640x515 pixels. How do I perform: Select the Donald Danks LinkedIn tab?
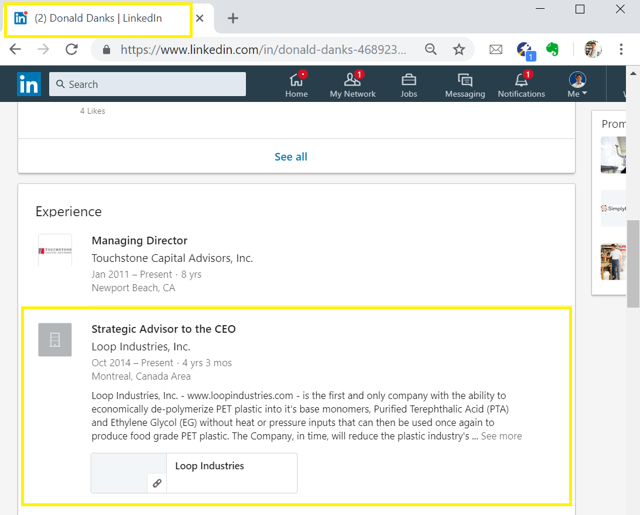point(98,19)
